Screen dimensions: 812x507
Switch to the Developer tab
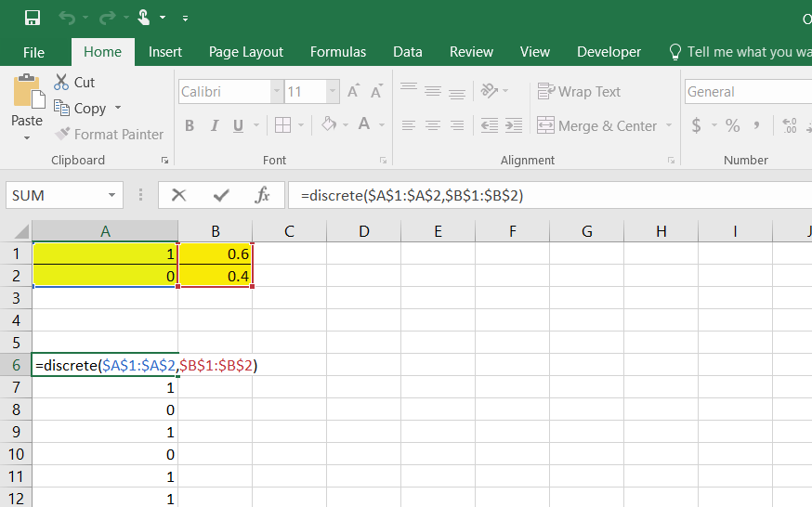[x=609, y=52]
